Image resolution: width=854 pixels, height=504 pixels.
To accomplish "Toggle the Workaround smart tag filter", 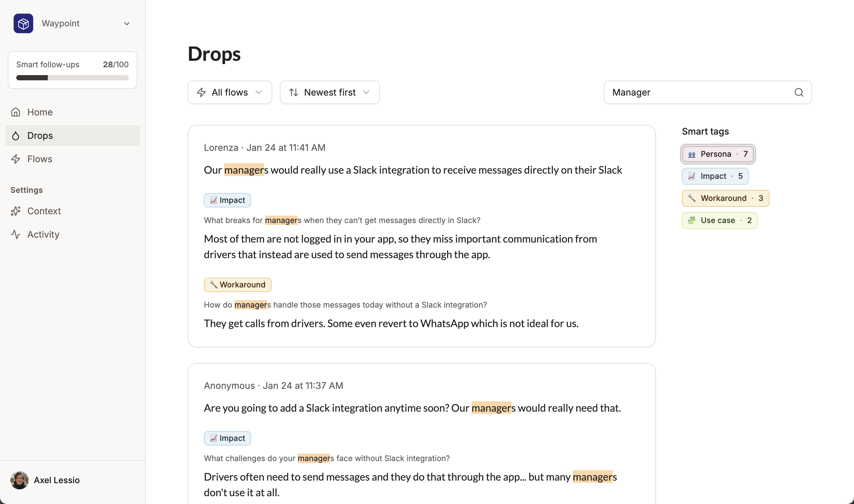I will pos(725,198).
